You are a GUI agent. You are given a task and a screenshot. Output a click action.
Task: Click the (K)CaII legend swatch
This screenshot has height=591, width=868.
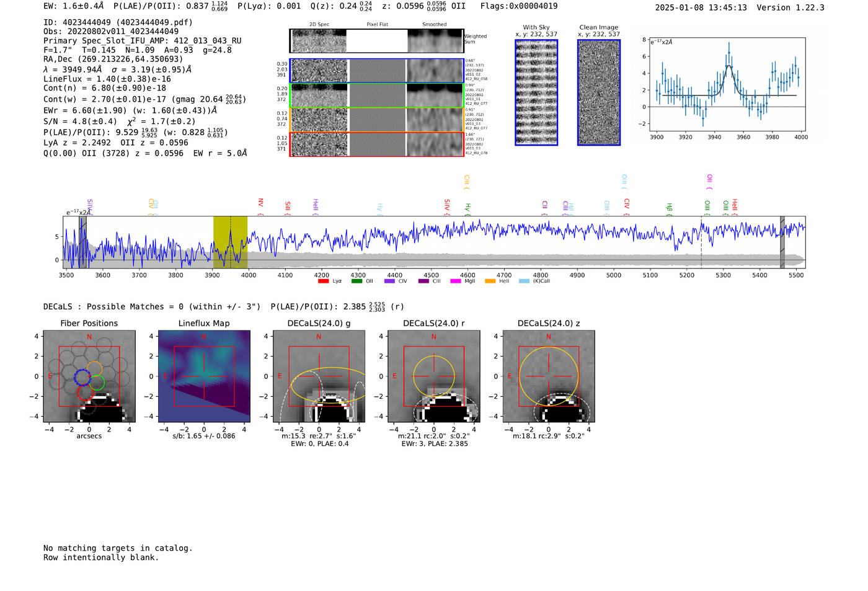pos(524,281)
